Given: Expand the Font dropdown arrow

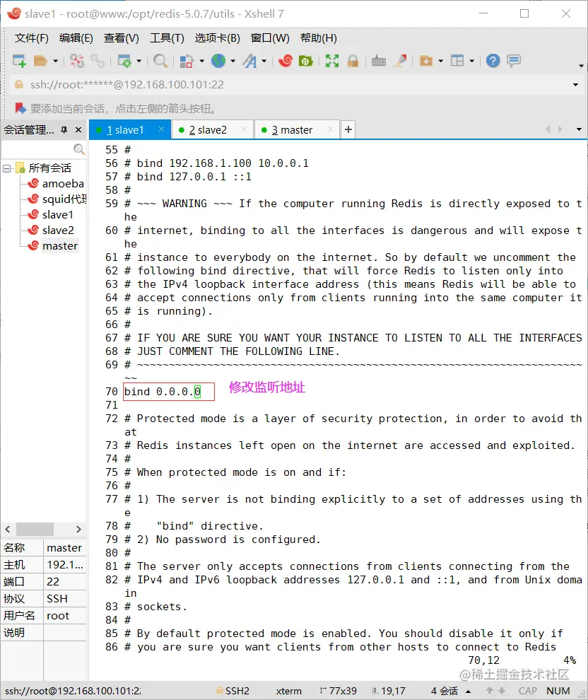Looking at the screenshot, I should (264, 61).
